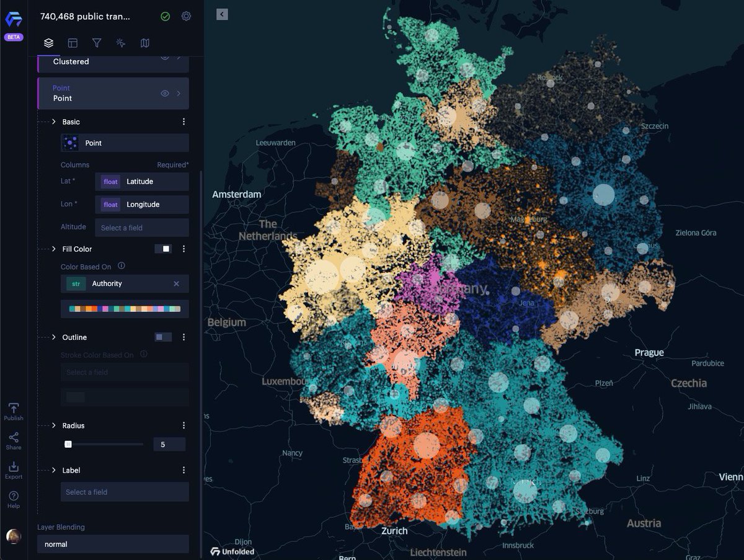Click the Share icon in sidebar
744x560 pixels.
point(14,441)
